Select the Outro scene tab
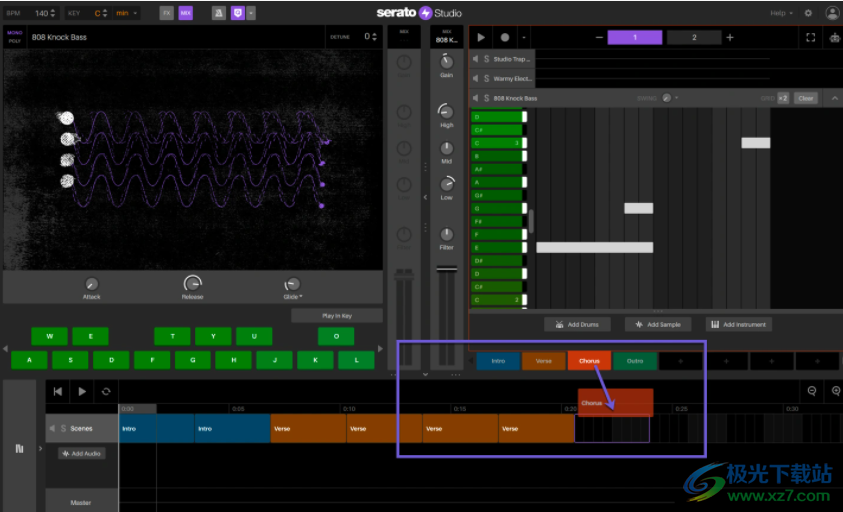The height and width of the screenshot is (512, 843). point(635,361)
